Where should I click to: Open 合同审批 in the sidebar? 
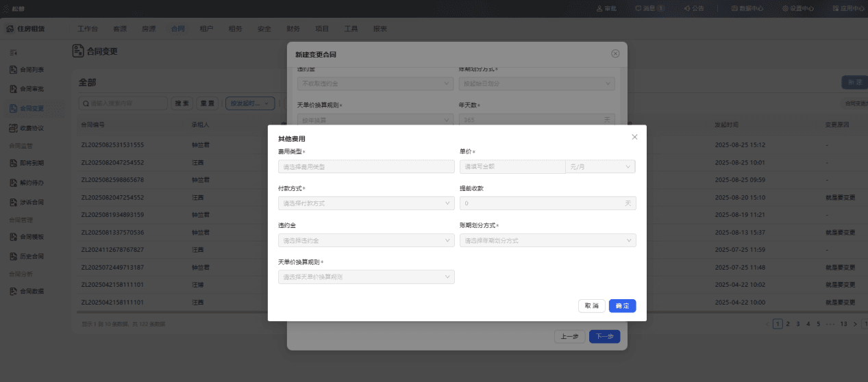tap(27, 89)
